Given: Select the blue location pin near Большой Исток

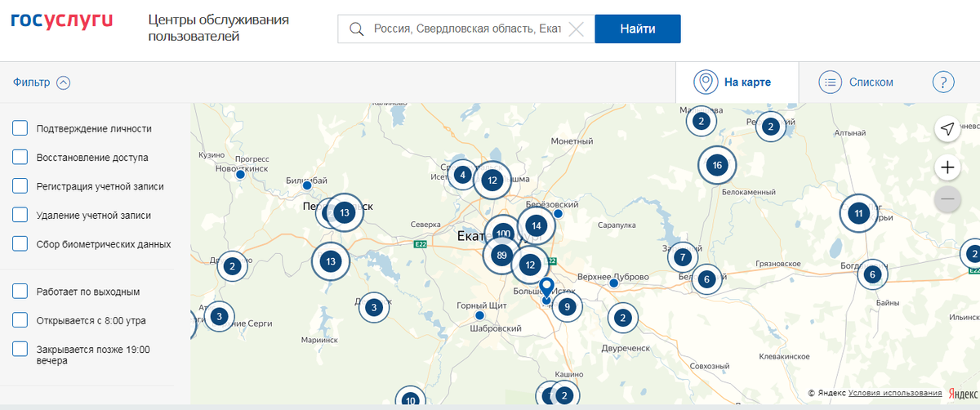Looking at the screenshot, I should point(547,288).
